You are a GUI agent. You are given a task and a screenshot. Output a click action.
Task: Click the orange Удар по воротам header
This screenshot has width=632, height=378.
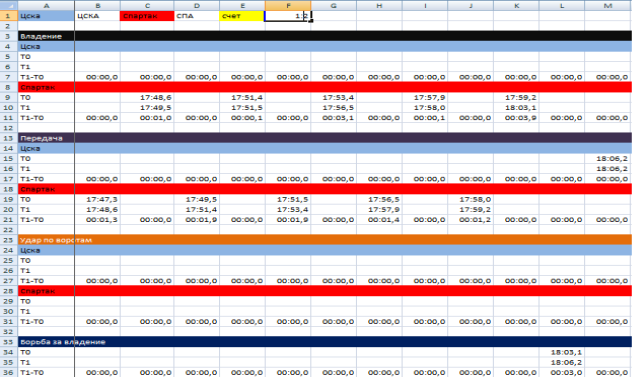click(x=325, y=240)
